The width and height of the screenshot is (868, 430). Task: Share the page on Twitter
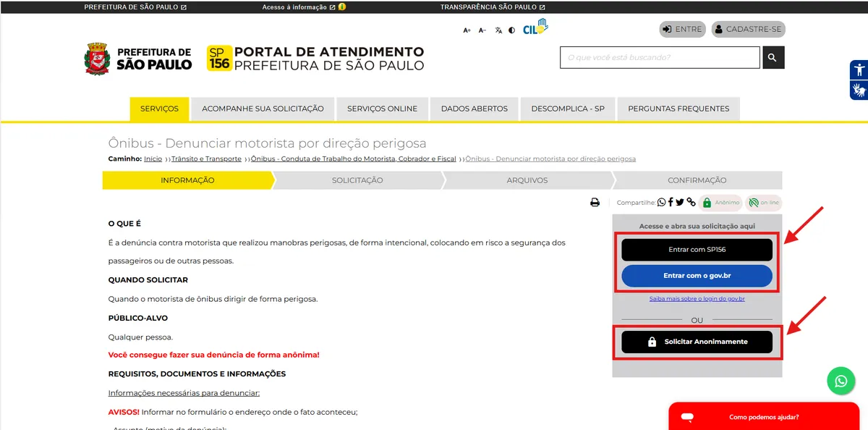tap(680, 203)
